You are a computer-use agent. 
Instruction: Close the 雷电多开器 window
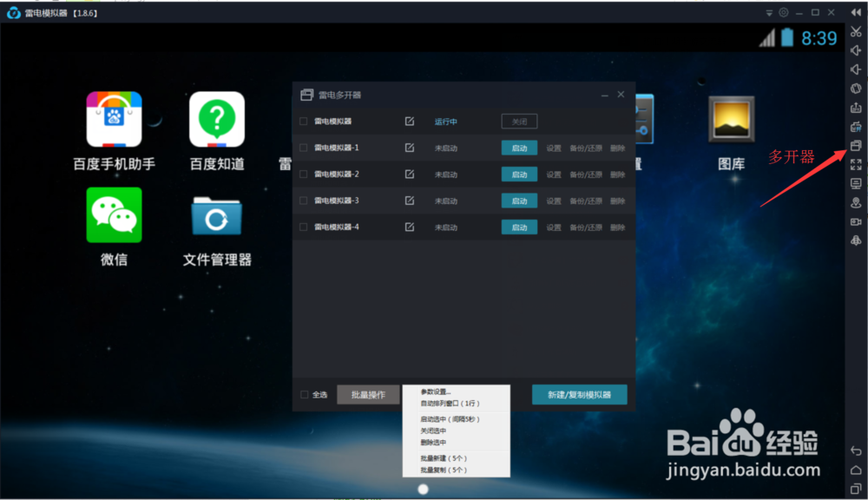coord(621,95)
